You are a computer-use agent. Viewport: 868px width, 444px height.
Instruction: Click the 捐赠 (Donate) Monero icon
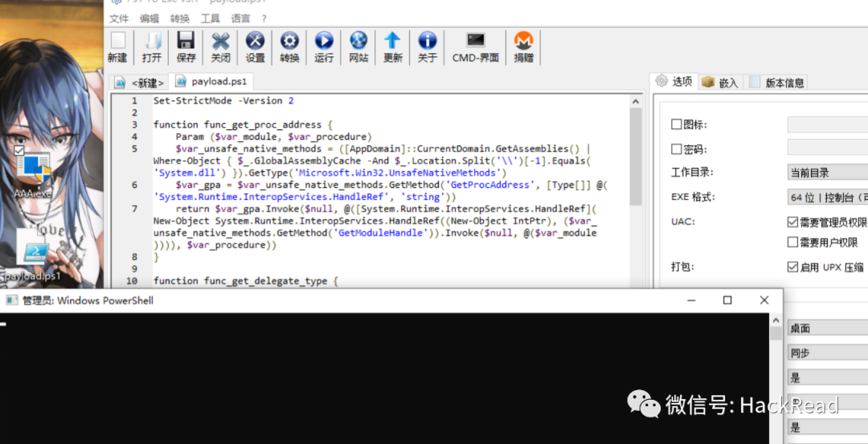(x=524, y=47)
